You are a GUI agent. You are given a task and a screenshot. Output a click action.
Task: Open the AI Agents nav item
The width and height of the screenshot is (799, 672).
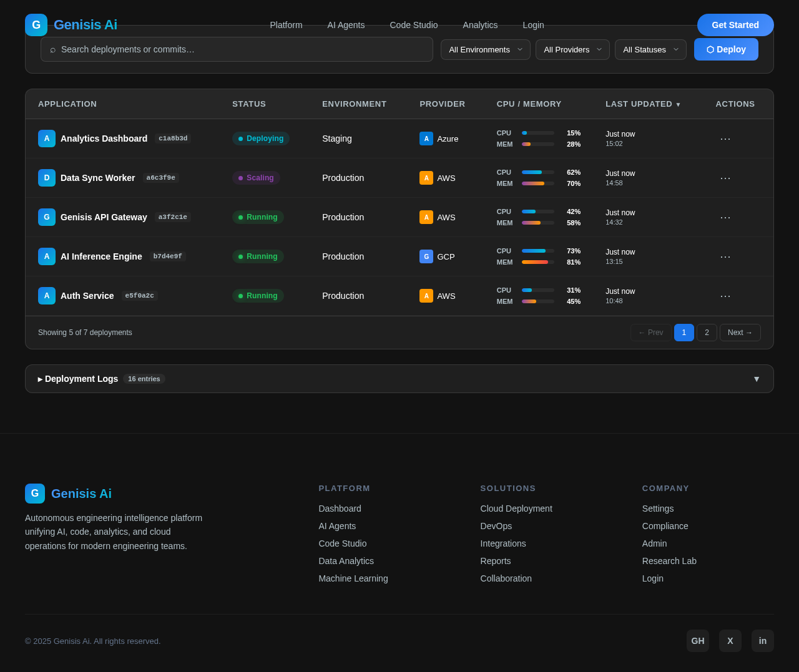coord(346,25)
